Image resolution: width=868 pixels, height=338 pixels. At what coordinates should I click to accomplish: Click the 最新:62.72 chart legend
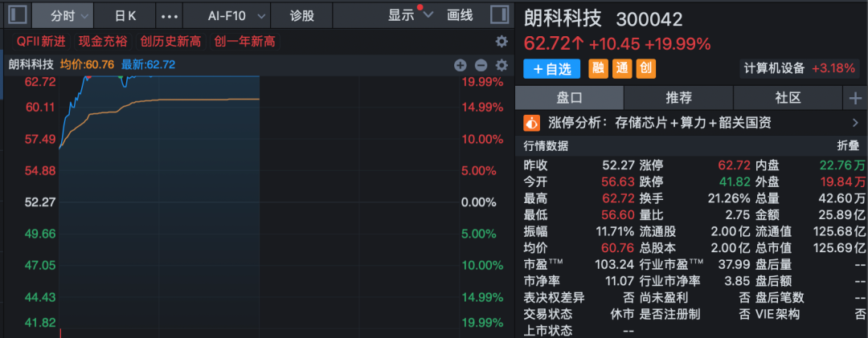click(x=149, y=65)
